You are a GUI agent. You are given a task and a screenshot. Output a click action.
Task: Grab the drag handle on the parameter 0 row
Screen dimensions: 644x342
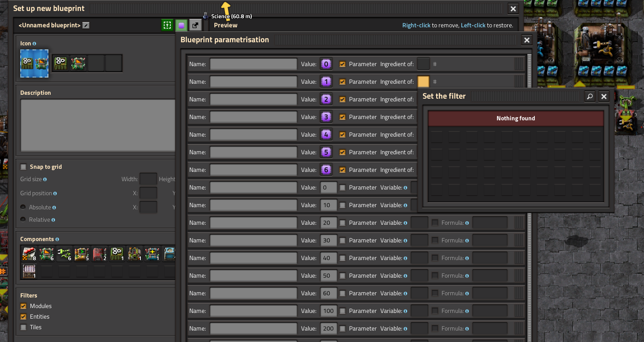click(519, 64)
